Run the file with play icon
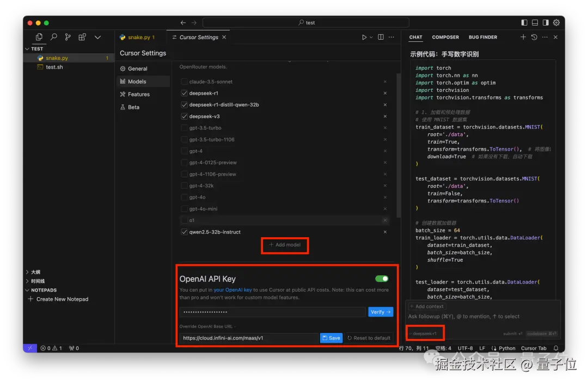The height and width of the screenshot is (383, 588). [x=364, y=37]
